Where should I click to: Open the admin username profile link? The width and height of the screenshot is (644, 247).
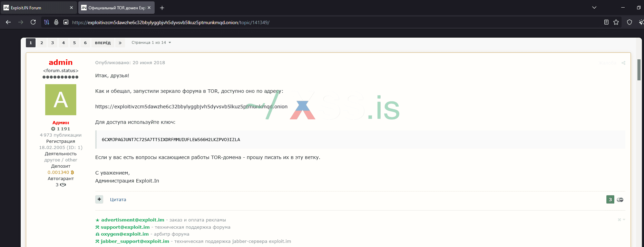(61, 62)
